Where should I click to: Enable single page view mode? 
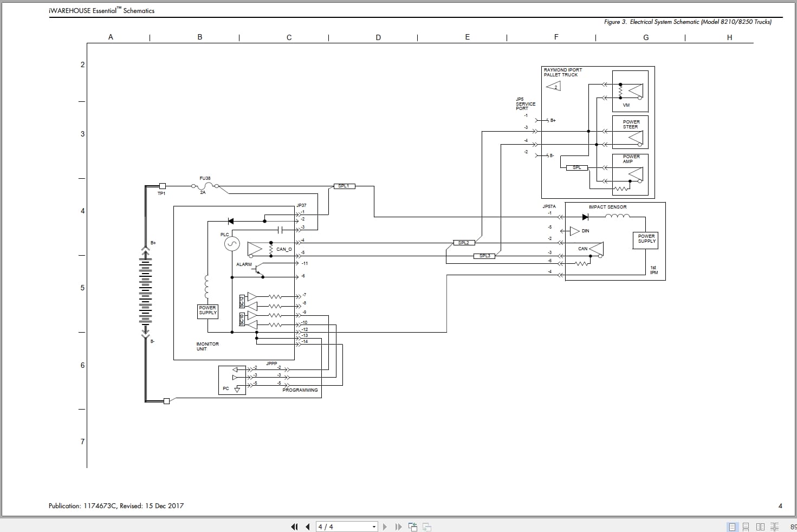pos(732,526)
